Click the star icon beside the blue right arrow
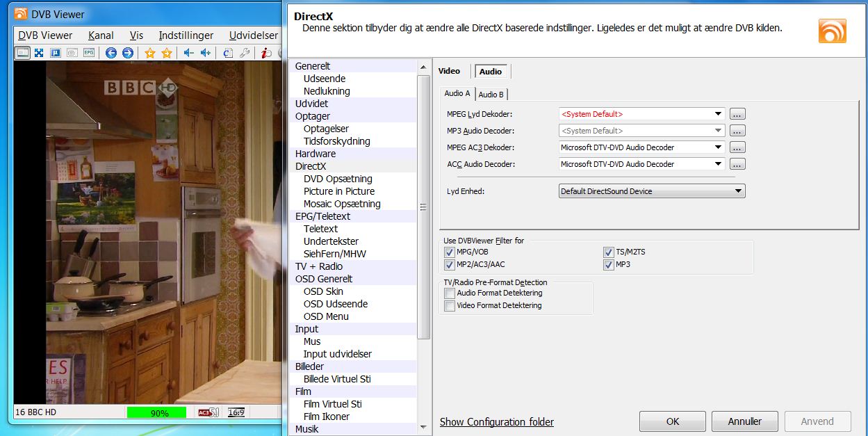 point(149,53)
